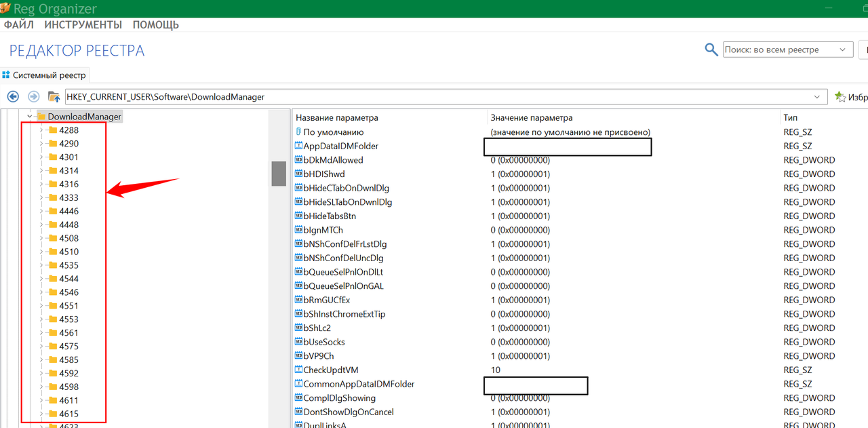
Task: Select the bShInstChromeExtTip parameter name
Action: click(344, 314)
